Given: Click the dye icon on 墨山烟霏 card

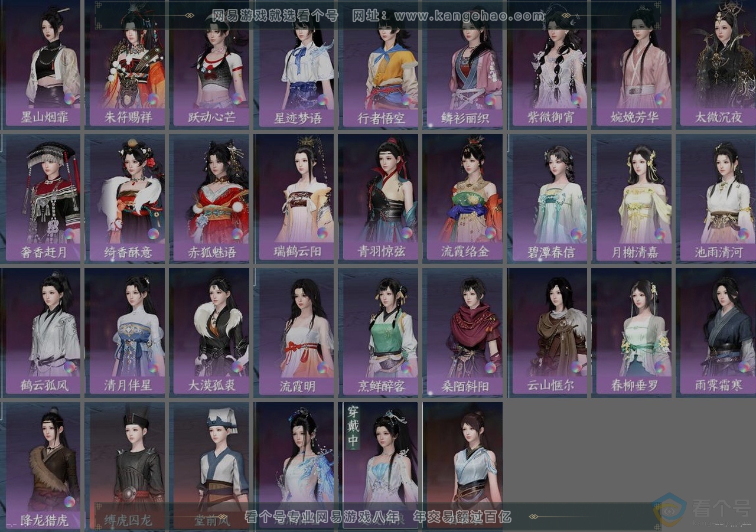Looking at the screenshot, I should (70, 99).
